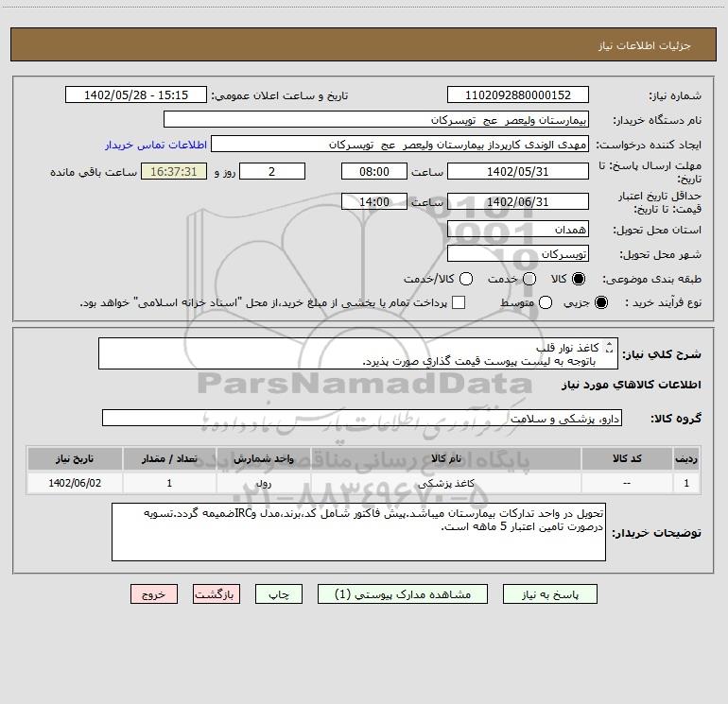
Task: Click the تاریخ نیاز column header
Action: click(x=75, y=458)
